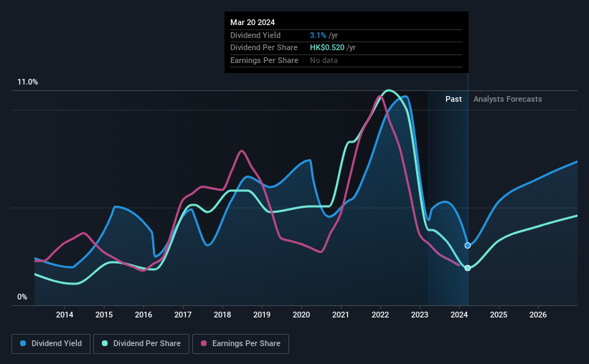Image resolution: width=589 pixels, height=364 pixels.
Task: Click the blue Dividend Yield legend dot
Action: pos(23,343)
